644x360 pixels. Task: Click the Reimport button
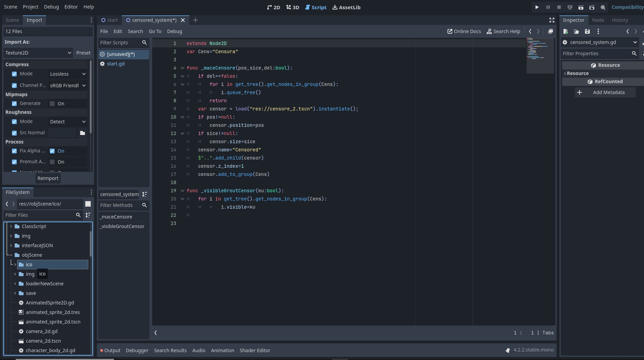coord(48,178)
